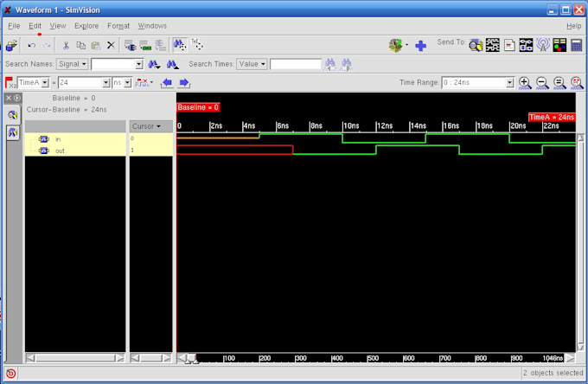Viewport: 588px width, 384px height.
Task: Open the ns time unit dropdown
Action: (x=127, y=82)
